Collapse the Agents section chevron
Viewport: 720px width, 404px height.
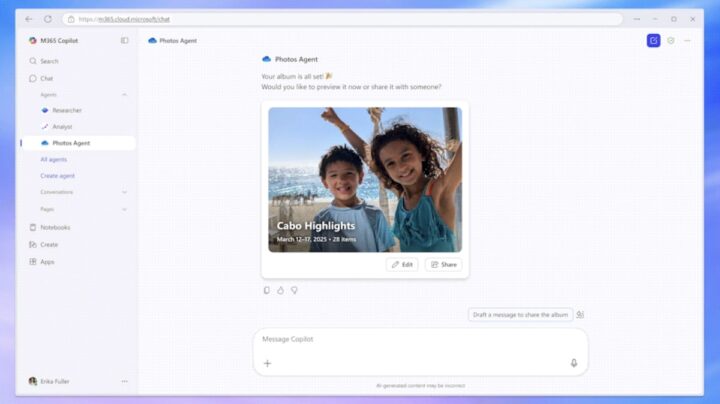[125, 94]
